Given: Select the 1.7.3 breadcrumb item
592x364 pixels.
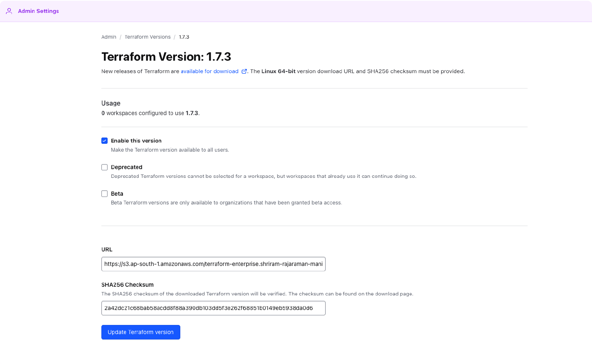Looking at the screenshot, I should (183, 37).
